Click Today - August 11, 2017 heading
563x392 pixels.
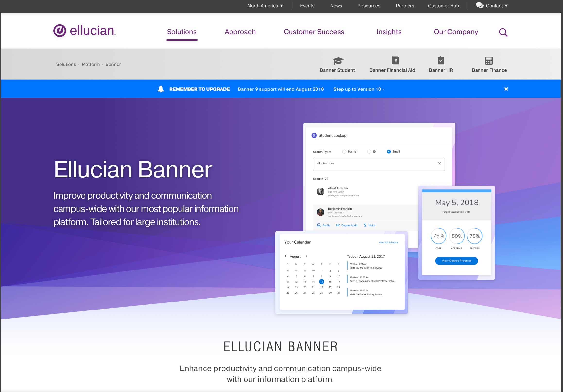(x=366, y=256)
